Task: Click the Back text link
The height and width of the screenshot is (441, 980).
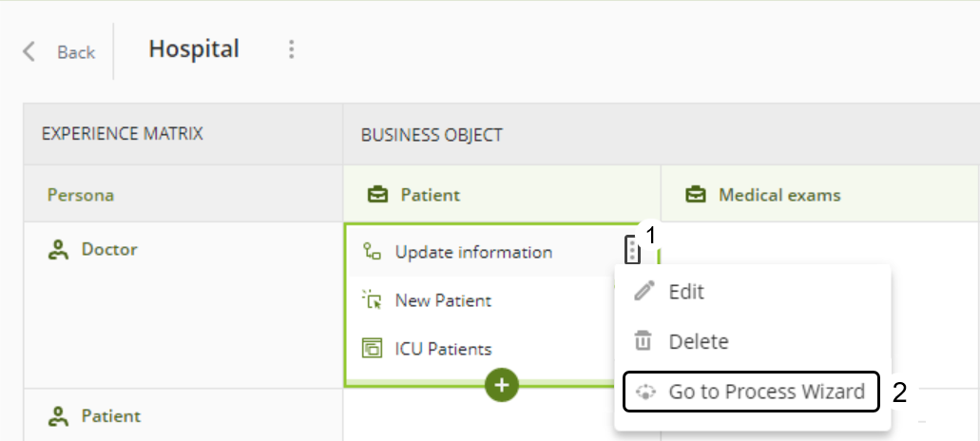Action: point(76,52)
